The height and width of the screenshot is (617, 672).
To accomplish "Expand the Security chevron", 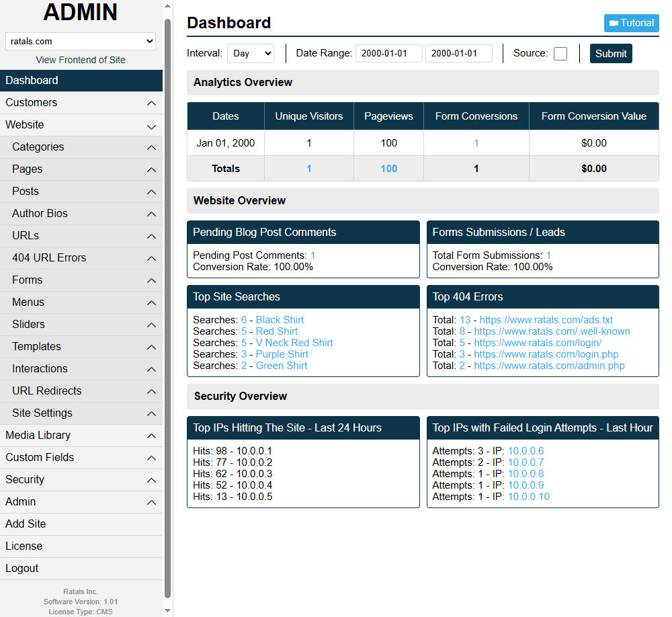I will [151, 480].
